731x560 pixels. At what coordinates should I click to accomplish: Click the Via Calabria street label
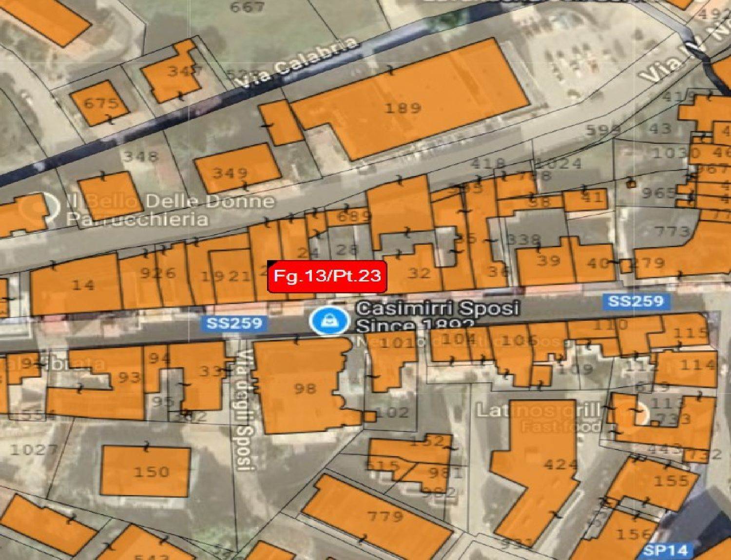(x=298, y=64)
